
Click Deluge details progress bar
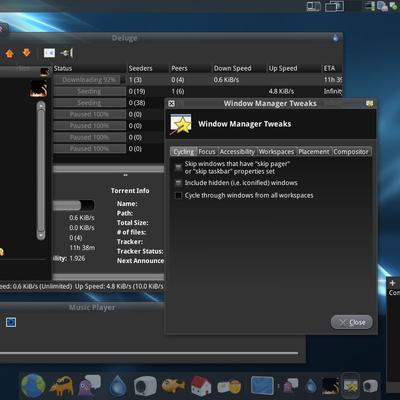(x=73, y=205)
